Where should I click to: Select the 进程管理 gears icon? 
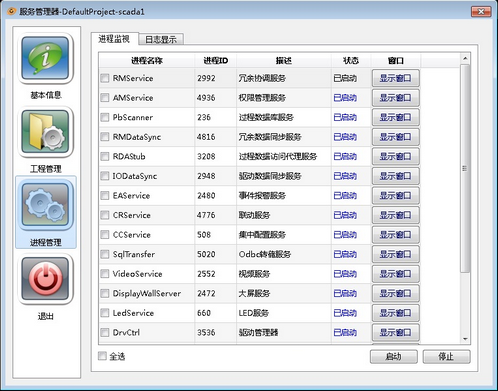pos(45,205)
